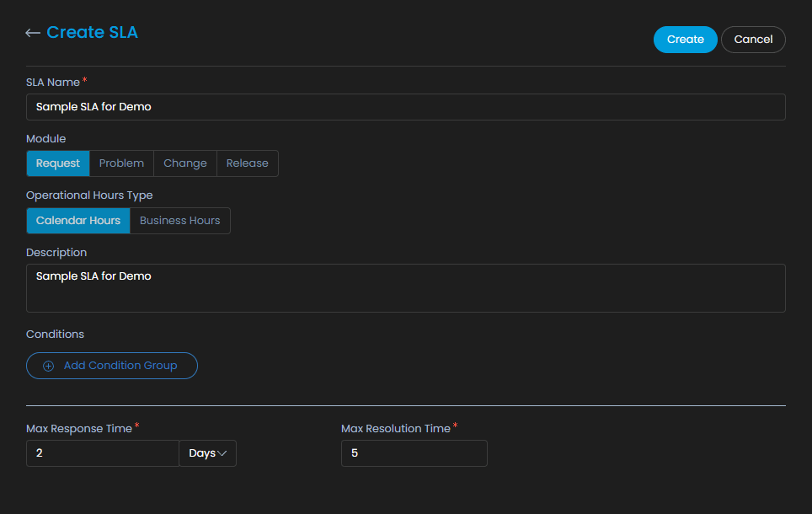The height and width of the screenshot is (514, 812).
Task: Click the Conditions label
Action: [x=55, y=335]
